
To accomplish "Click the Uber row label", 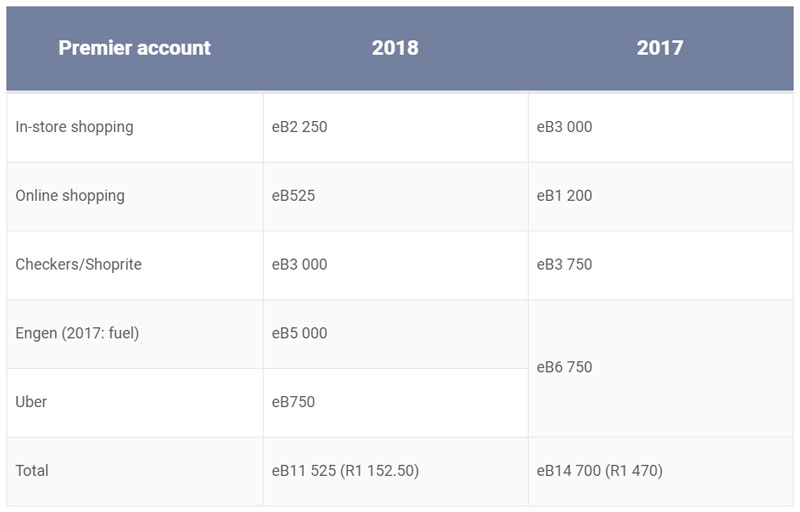I will click(31, 402).
